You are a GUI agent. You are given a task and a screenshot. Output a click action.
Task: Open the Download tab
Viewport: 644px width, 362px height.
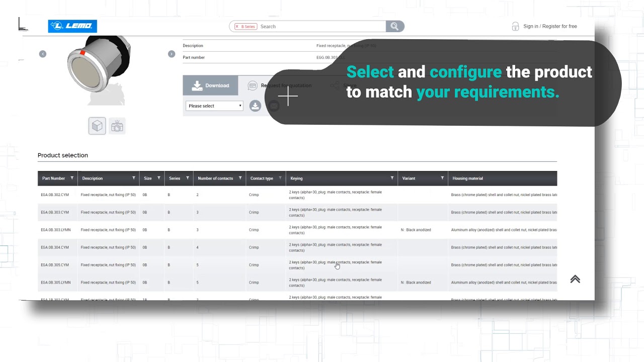pyautogui.click(x=210, y=85)
